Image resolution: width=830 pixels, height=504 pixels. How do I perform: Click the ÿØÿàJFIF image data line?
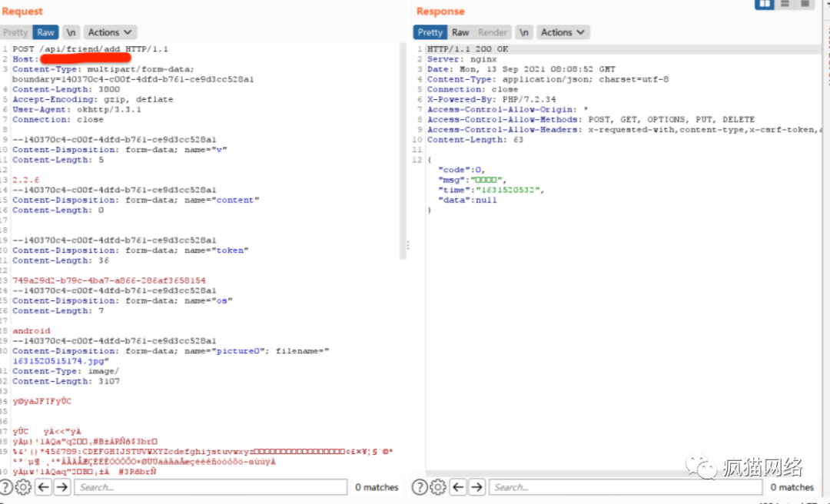(x=41, y=401)
